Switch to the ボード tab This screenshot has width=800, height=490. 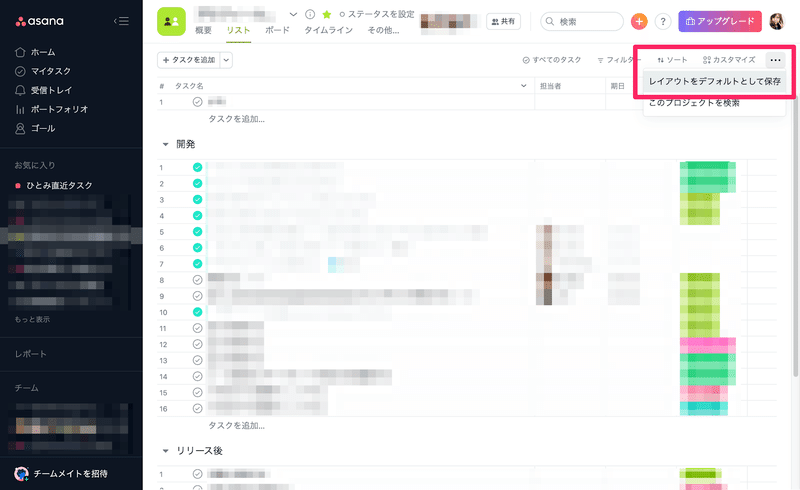pyautogui.click(x=277, y=30)
